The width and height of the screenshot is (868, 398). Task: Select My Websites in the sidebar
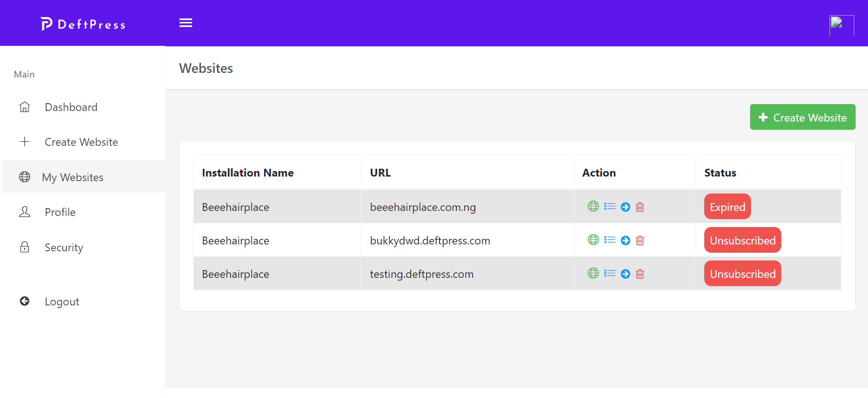tap(72, 177)
